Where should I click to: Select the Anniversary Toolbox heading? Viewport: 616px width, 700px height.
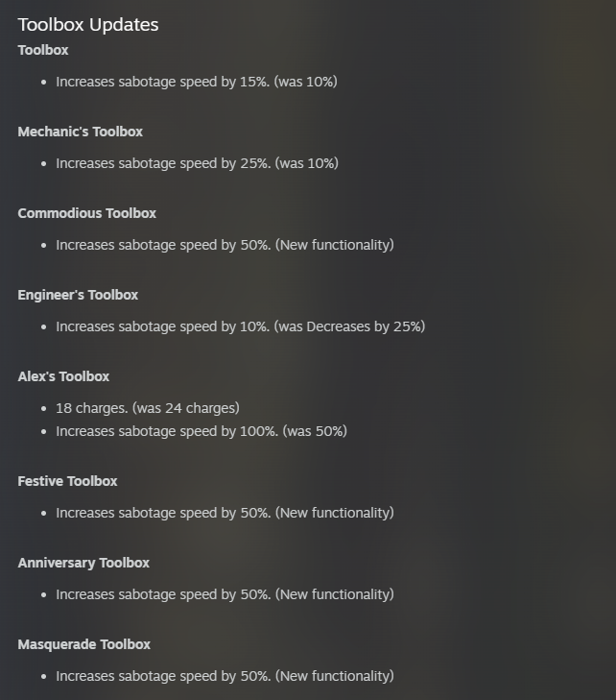(83, 563)
